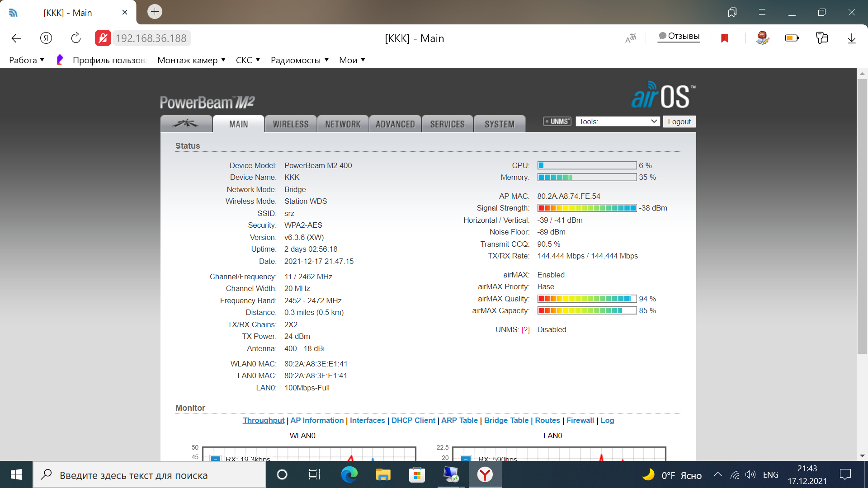The height and width of the screenshot is (488, 868).
Task: Open the ARP Table link
Action: tap(459, 420)
